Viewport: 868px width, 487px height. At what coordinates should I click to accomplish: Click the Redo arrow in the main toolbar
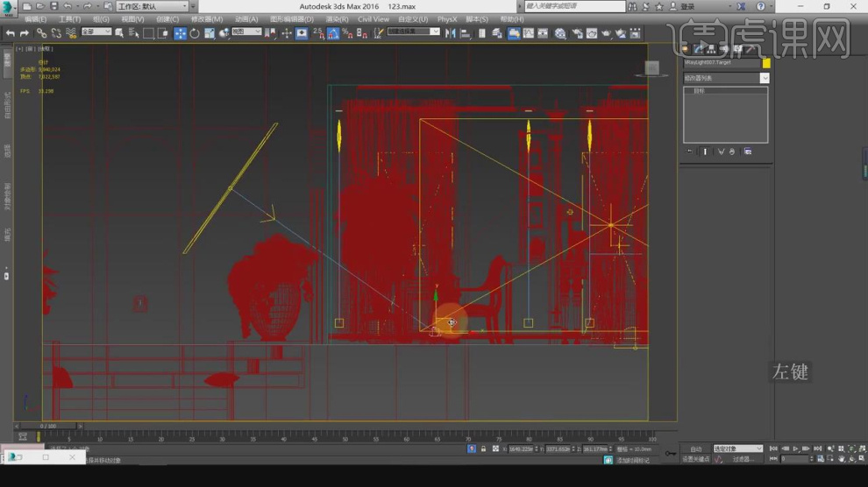coord(25,33)
